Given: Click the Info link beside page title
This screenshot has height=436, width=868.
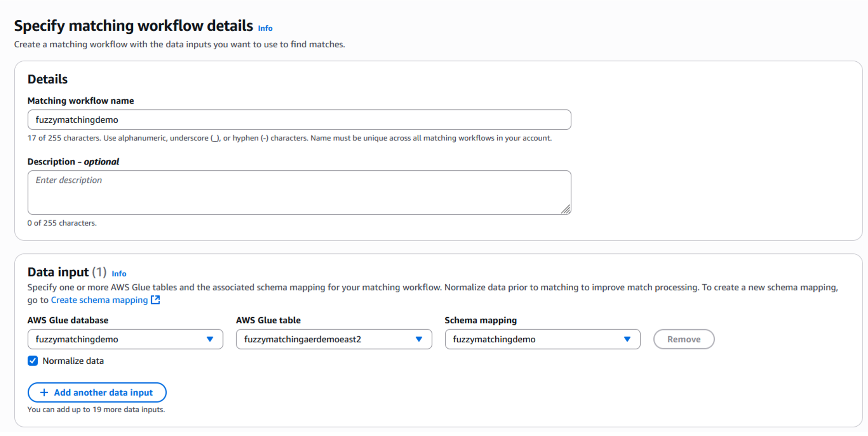Looking at the screenshot, I should (x=265, y=28).
